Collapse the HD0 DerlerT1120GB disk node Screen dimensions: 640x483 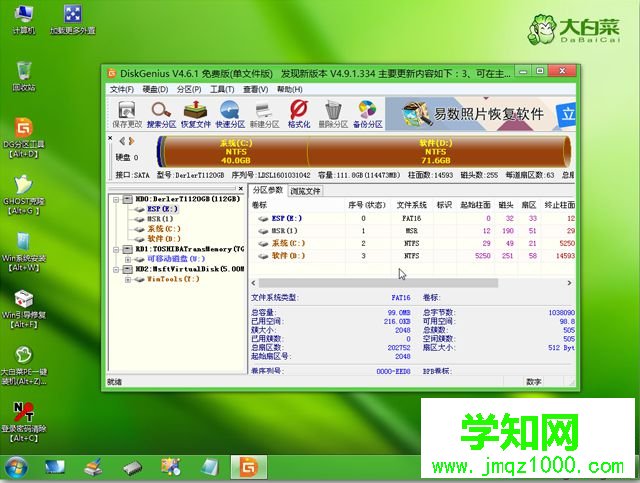point(116,199)
